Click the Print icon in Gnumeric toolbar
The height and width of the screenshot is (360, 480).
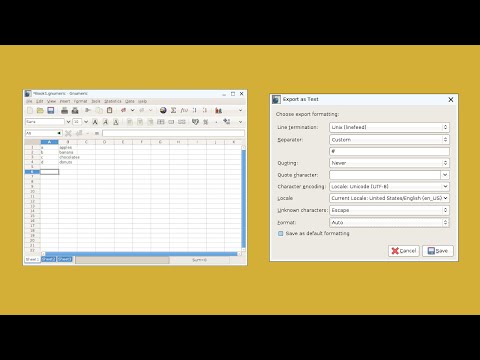point(65,110)
